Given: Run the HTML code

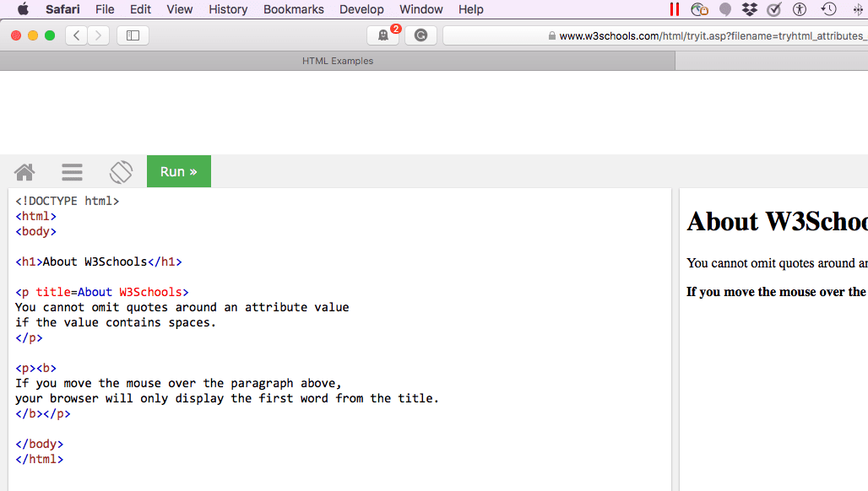Looking at the screenshot, I should (179, 171).
